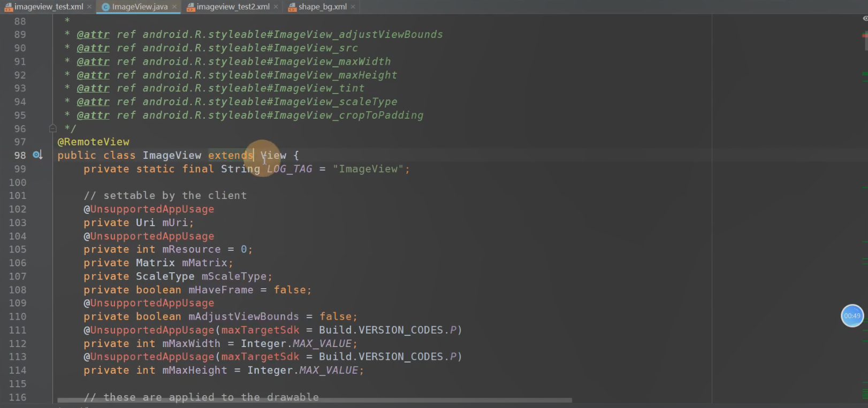
Task: Click line number 98 in the gutter
Action: click(20, 155)
